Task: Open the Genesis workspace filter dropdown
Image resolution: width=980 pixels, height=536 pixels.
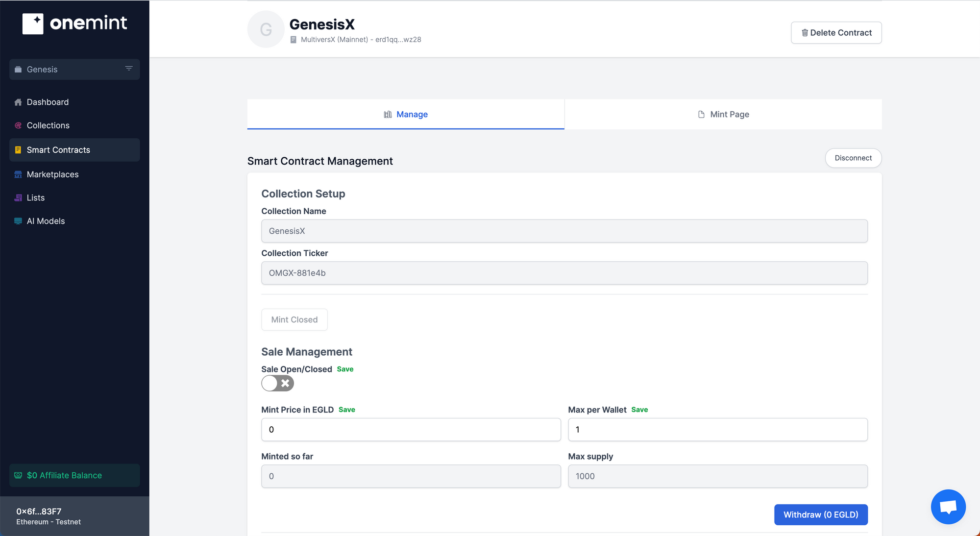Action: (x=129, y=69)
